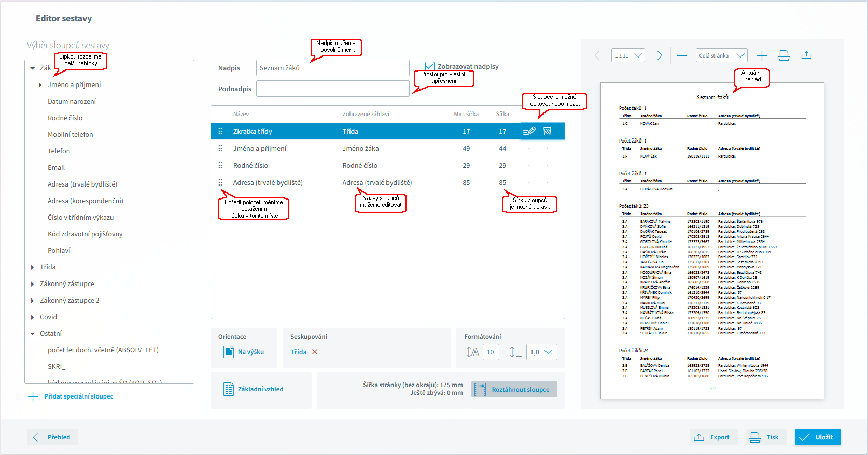The image size is (868, 455).
Task: Expand the Třída tree node
Action: coord(33,267)
